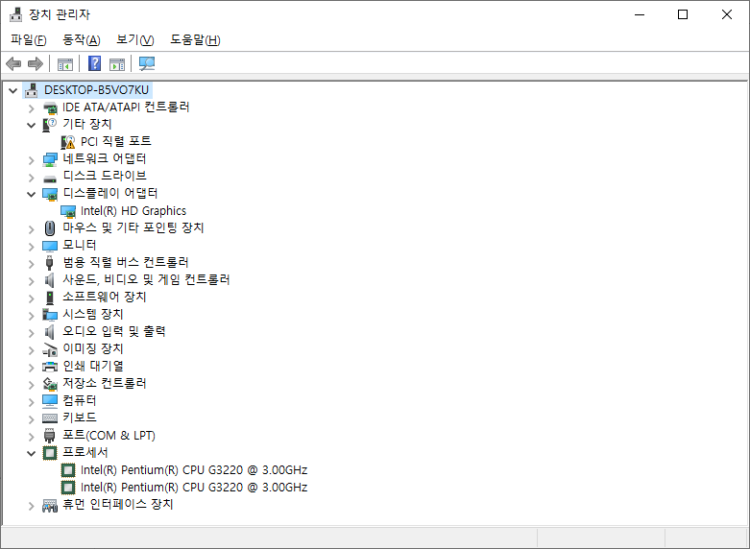
Task: Expand the 휴먼 인터페이스 장치 node
Action: point(31,505)
